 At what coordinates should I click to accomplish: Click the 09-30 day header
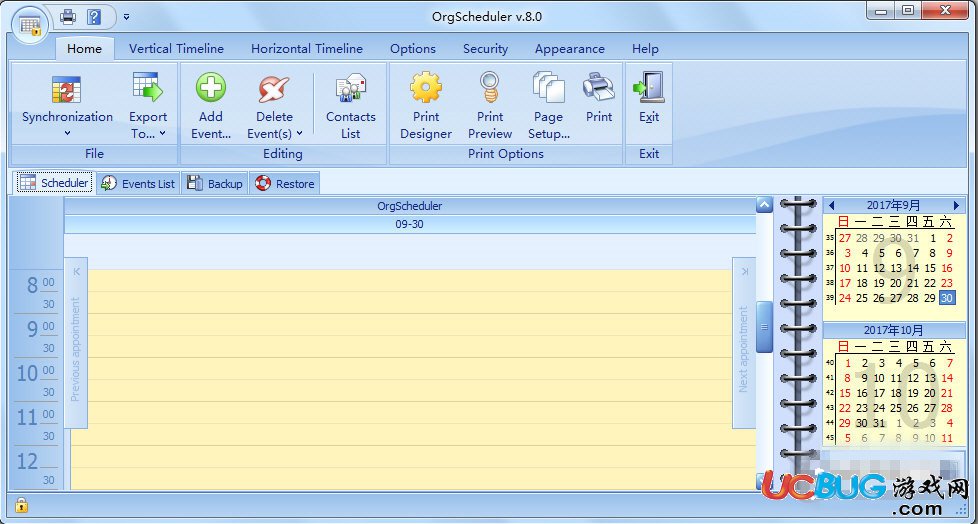[410, 224]
